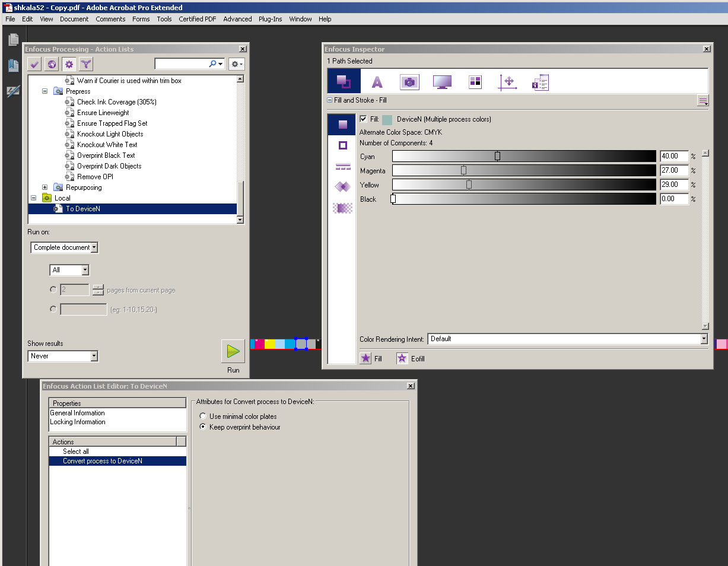This screenshot has height=566, width=728.
Task: Select 'Check Ink Coverage (305%)' action list
Action: click(x=117, y=102)
